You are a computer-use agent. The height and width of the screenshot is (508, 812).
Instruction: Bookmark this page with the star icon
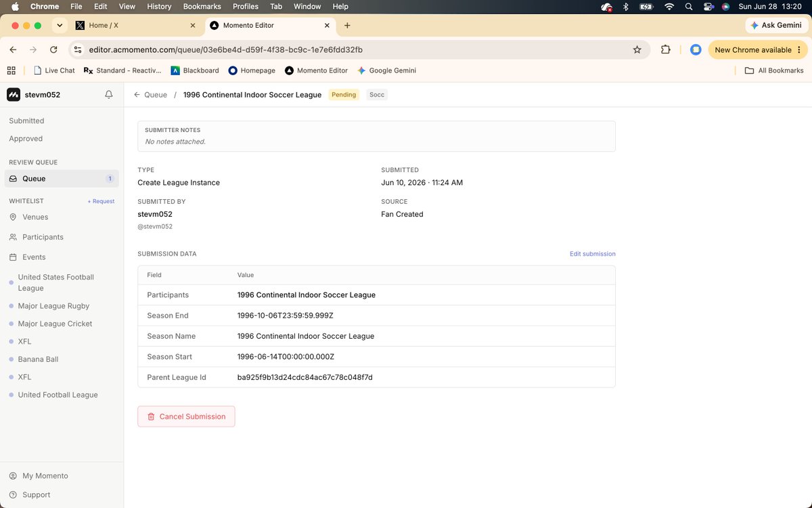coord(637,49)
